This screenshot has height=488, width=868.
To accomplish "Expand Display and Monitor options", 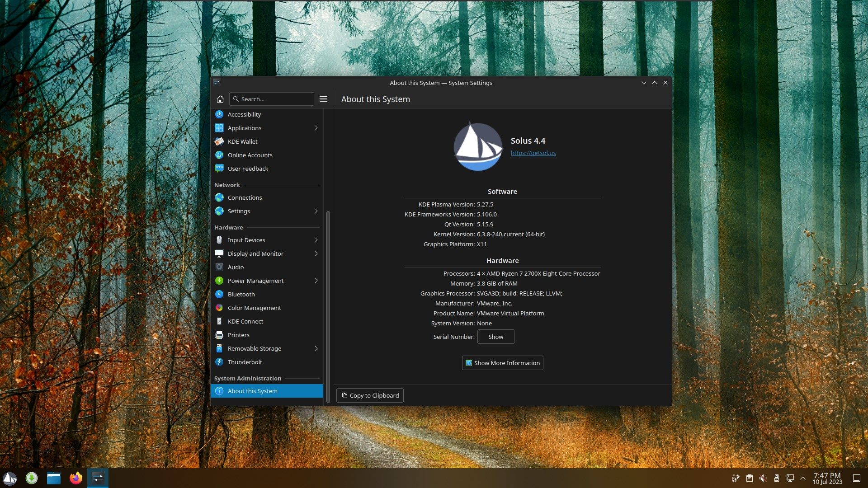I will (x=255, y=253).
